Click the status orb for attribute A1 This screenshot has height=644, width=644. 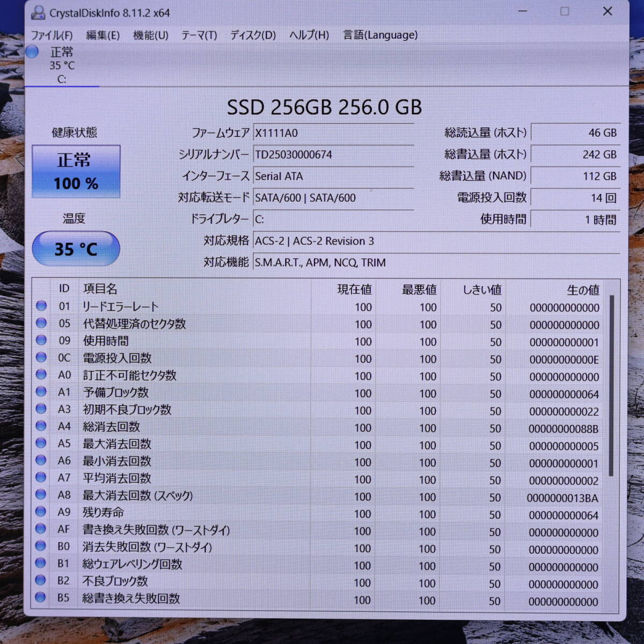(41, 392)
